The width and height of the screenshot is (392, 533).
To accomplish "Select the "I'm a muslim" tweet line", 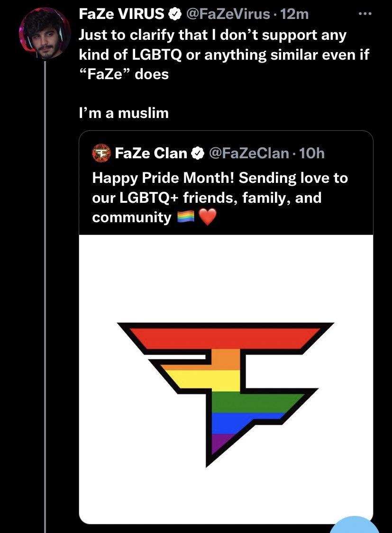I will tap(124, 113).
